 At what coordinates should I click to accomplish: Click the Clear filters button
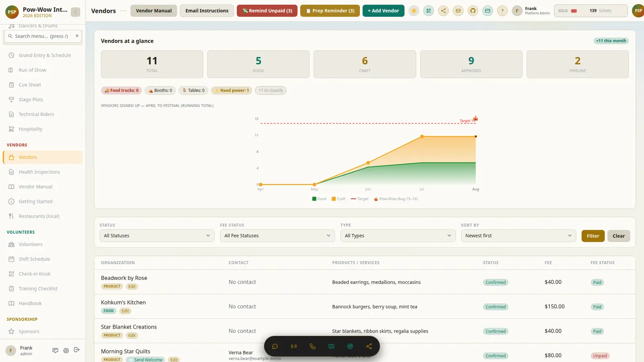pos(619,236)
